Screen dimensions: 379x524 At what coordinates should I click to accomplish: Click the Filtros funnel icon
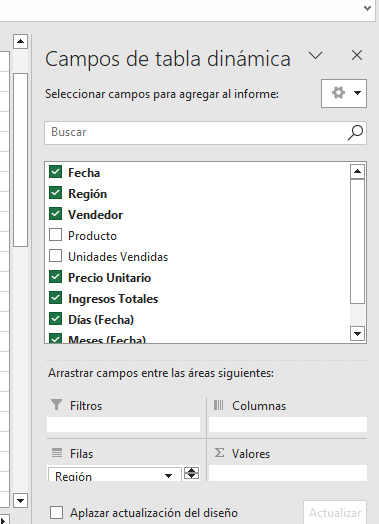pyautogui.click(x=56, y=405)
